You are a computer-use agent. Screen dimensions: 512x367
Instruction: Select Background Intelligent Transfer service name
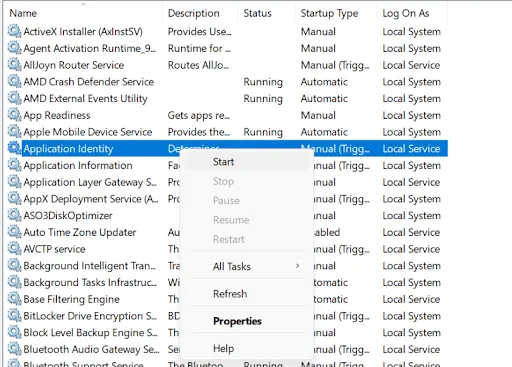pyautogui.click(x=90, y=266)
